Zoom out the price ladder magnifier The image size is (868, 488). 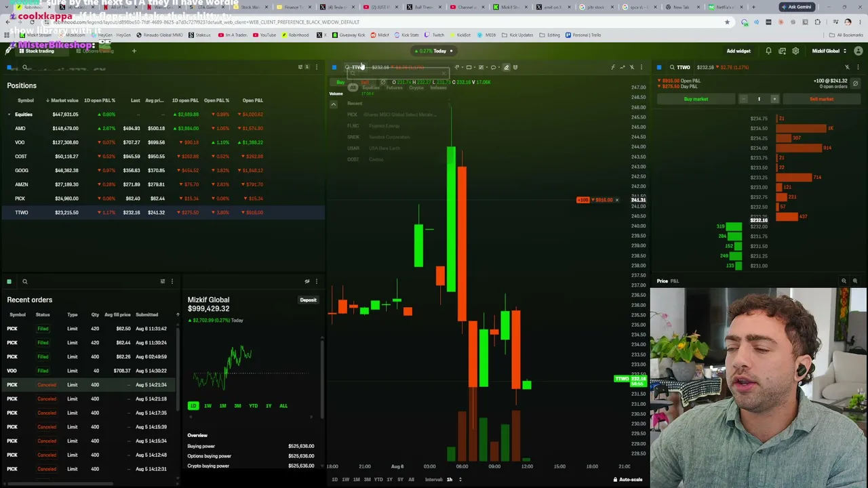[x=844, y=281]
